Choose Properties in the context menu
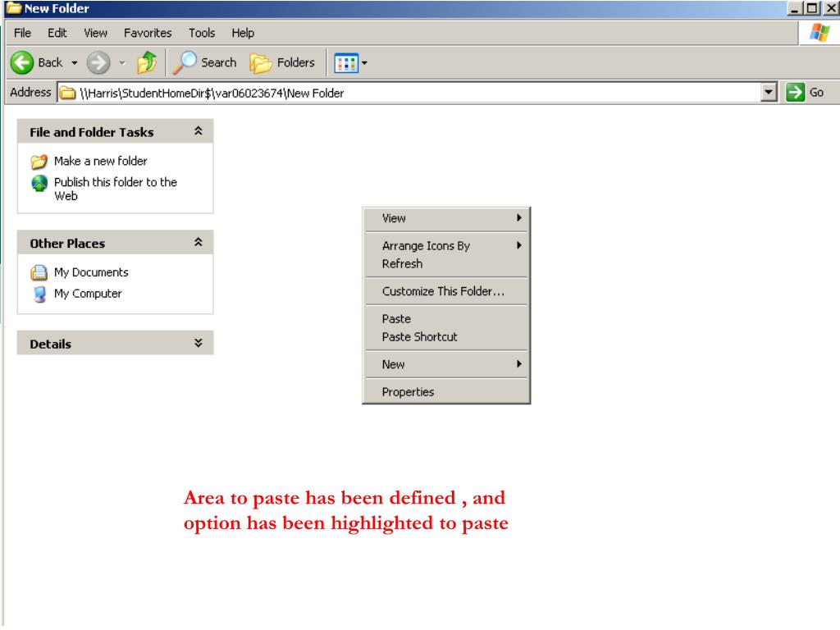The image size is (840, 630). click(408, 392)
